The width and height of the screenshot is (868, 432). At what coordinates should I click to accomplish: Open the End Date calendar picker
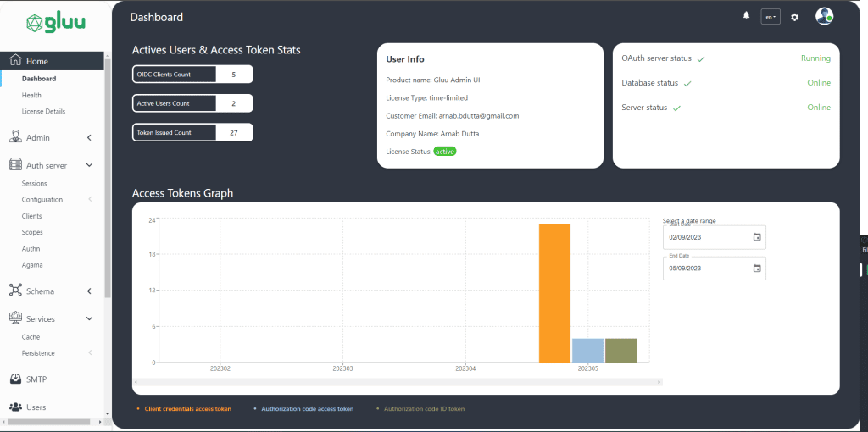coord(757,269)
